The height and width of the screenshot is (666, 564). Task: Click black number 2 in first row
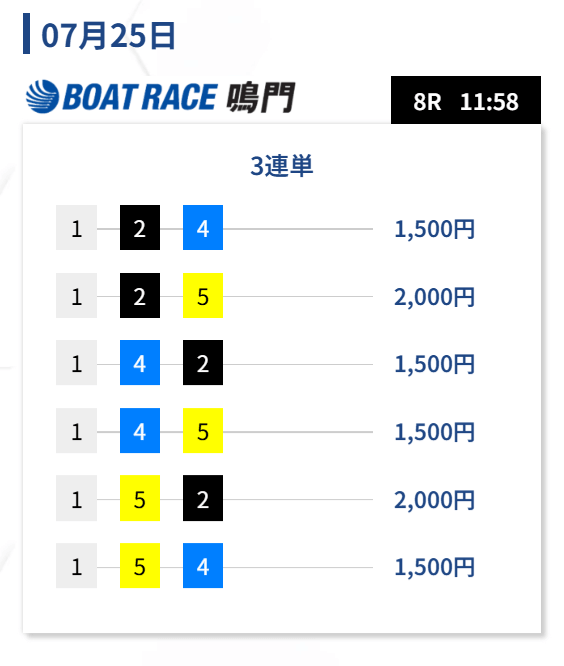pyautogui.click(x=140, y=228)
